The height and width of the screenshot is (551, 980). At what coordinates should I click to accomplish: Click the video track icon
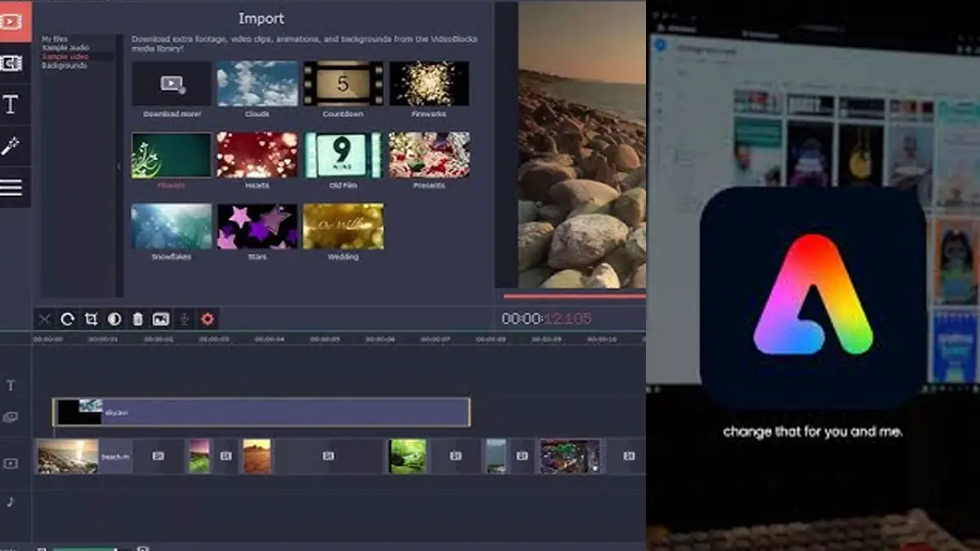(x=11, y=463)
